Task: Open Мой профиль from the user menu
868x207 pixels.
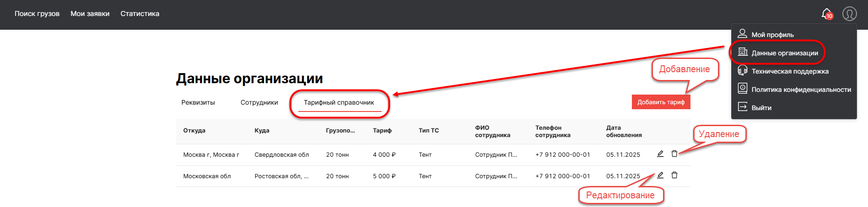Action: coord(772,35)
